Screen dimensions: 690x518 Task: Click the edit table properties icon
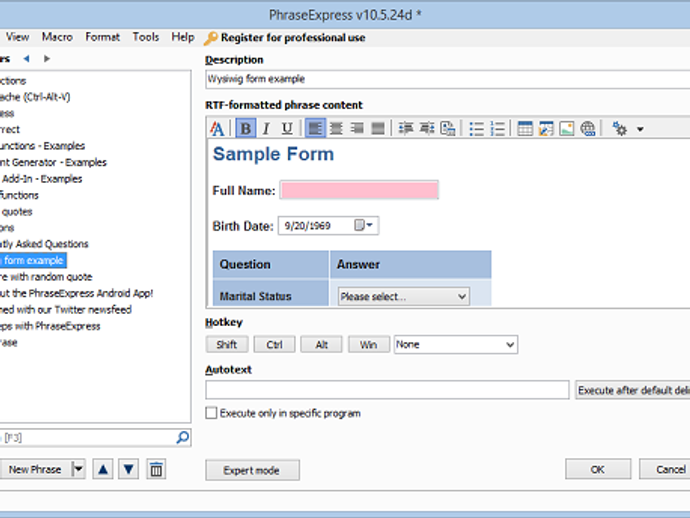tap(546, 129)
